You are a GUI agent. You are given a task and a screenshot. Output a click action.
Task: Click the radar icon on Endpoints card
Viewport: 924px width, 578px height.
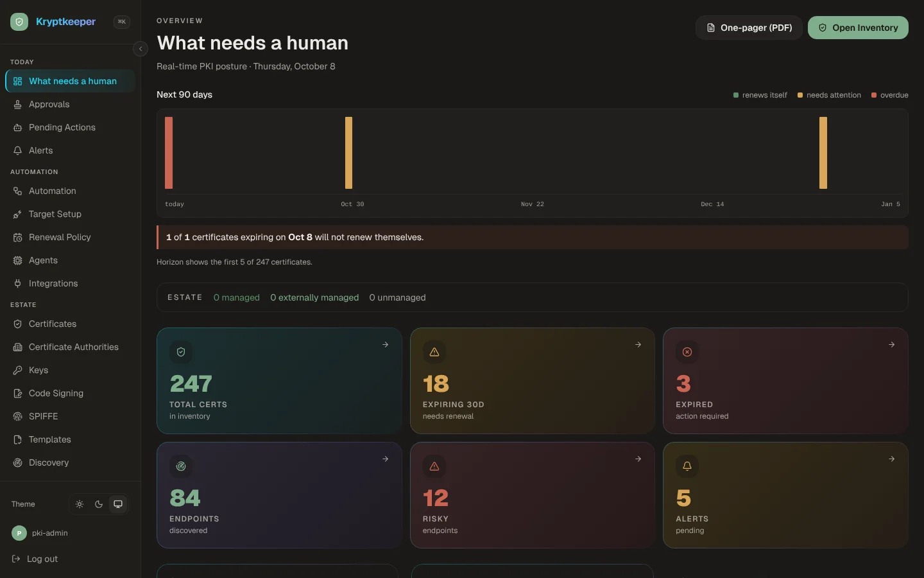[181, 466]
